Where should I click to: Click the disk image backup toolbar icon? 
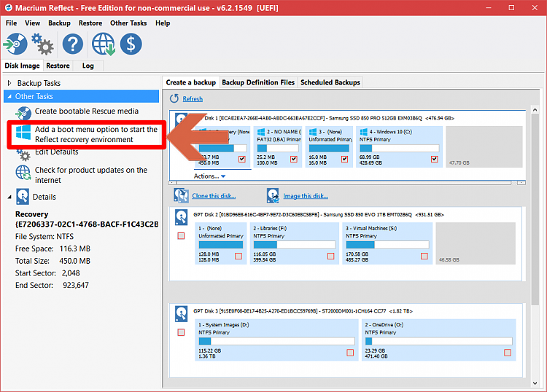(x=15, y=44)
